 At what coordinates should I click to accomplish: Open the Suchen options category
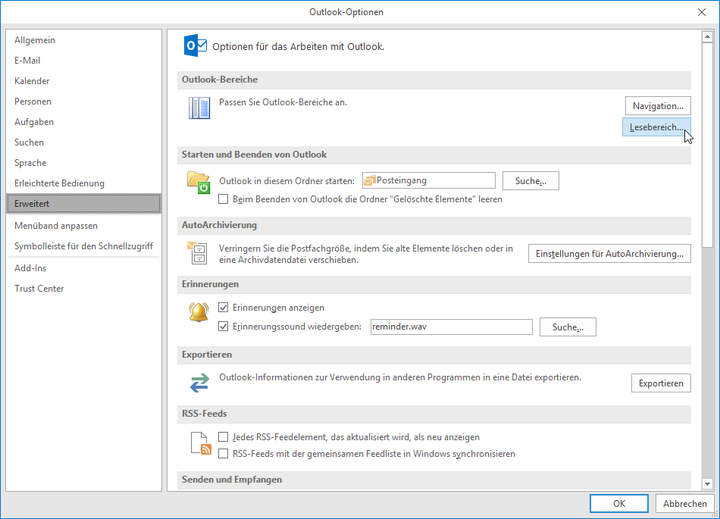[x=84, y=142]
